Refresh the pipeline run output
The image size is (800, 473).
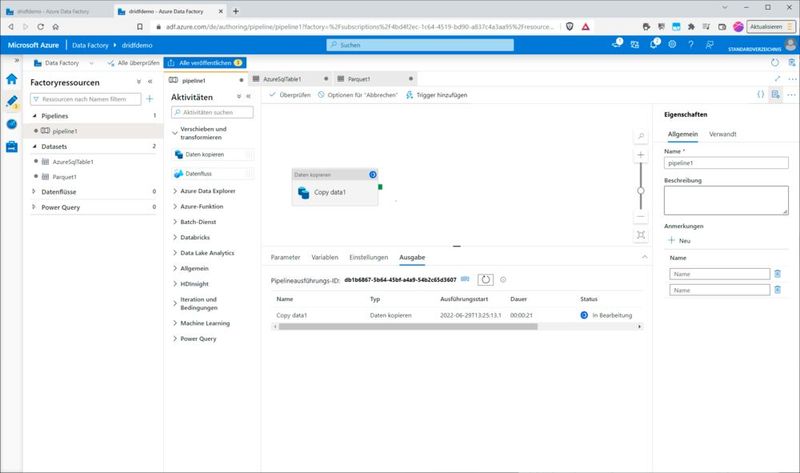coord(485,280)
